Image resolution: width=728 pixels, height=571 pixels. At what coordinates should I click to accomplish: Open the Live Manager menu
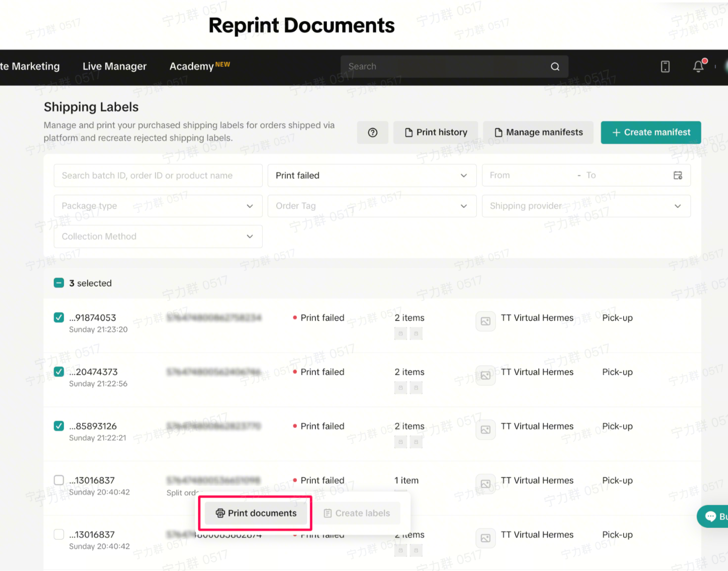click(114, 66)
